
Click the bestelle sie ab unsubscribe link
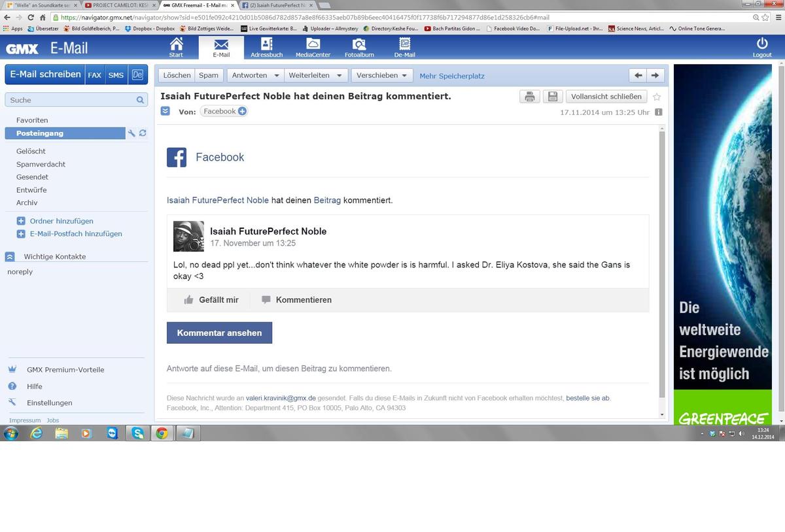(x=587, y=397)
